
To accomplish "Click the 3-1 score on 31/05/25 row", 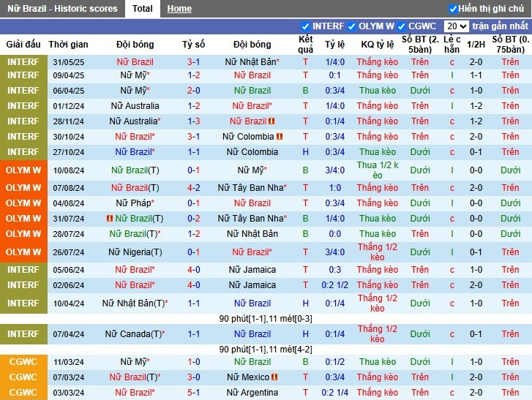I will pyautogui.click(x=193, y=62).
